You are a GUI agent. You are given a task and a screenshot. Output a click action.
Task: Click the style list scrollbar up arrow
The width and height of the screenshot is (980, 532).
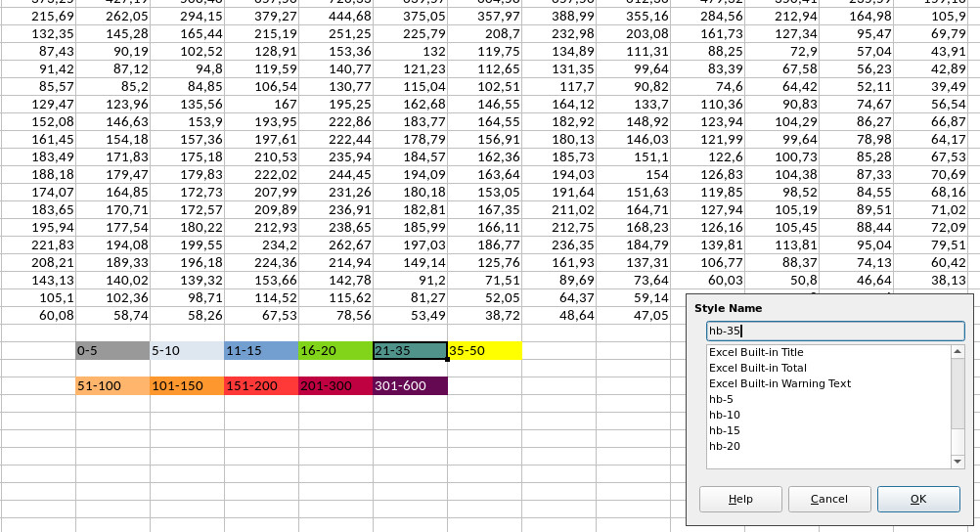coord(958,352)
